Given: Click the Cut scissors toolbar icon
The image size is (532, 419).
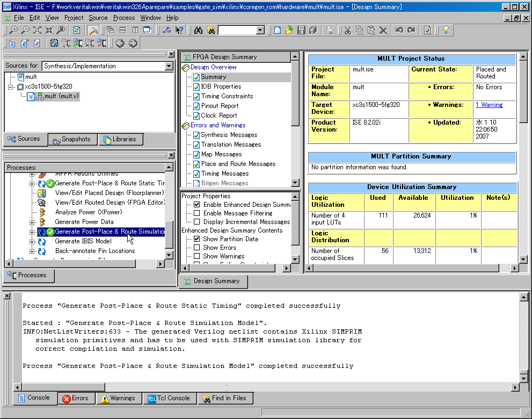Looking at the screenshot, I should click(x=348, y=30).
